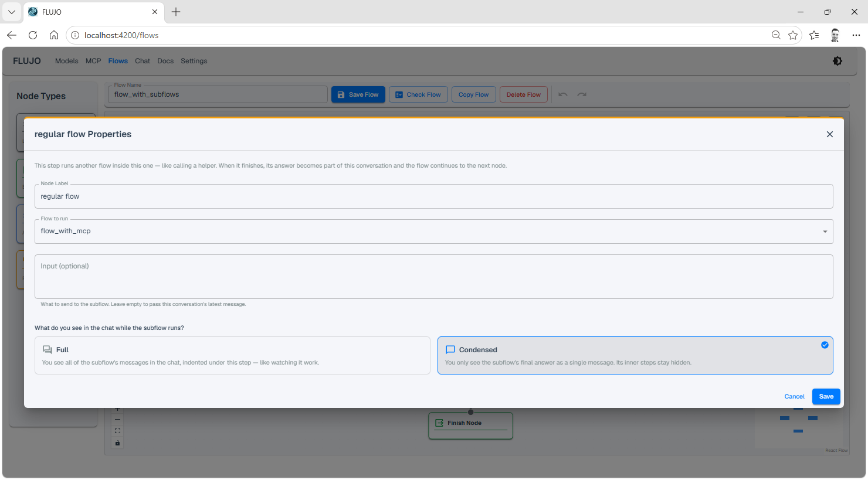Image resolution: width=868 pixels, height=480 pixels.
Task: Click the Node Label input field
Action: point(433,196)
